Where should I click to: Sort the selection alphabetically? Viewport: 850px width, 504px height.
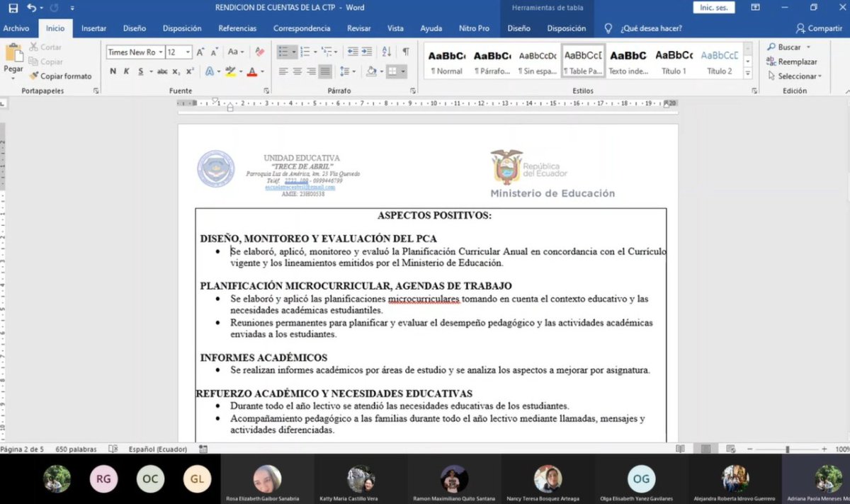click(386, 52)
